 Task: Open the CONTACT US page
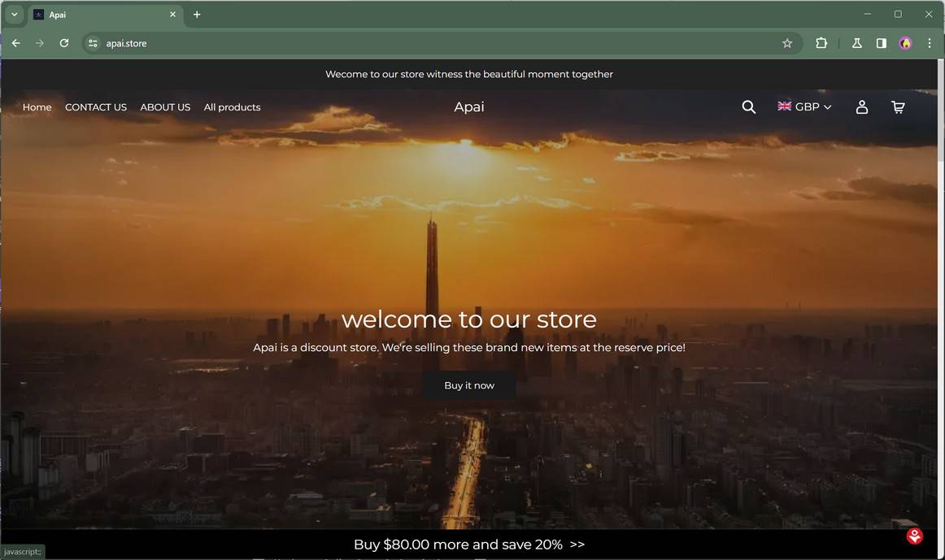[x=96, y=107]
